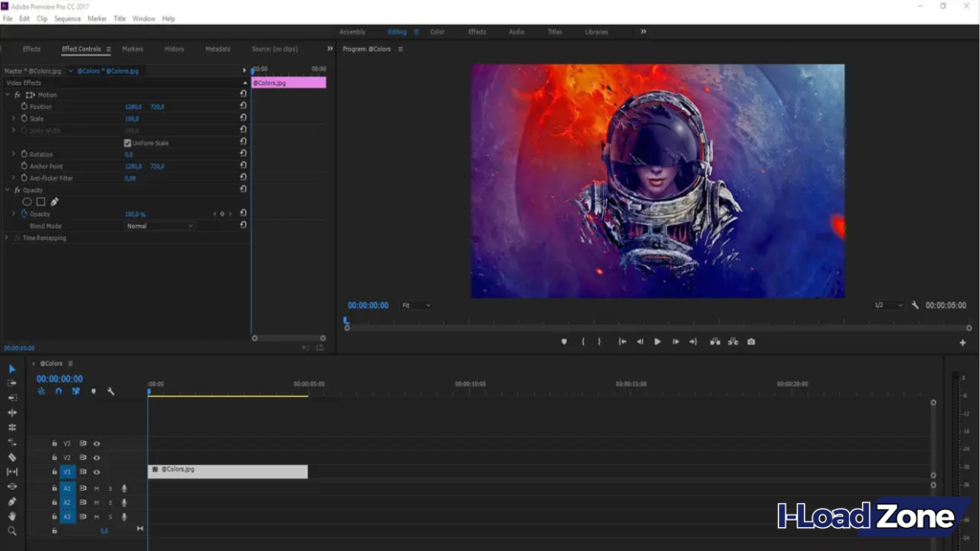980x551 pixels.
Task: Expand the Scale property
Action: point(13,118)
